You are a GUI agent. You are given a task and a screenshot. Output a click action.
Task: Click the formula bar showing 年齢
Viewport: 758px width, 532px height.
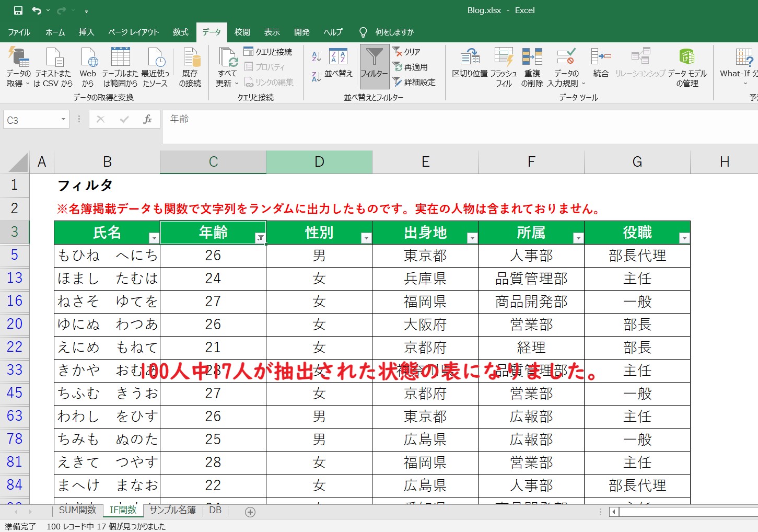pyautogui.click(x=460, y=126)
